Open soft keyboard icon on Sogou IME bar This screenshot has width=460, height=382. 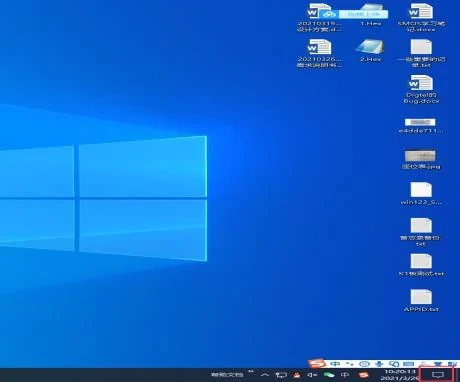[x=409, y=364]
